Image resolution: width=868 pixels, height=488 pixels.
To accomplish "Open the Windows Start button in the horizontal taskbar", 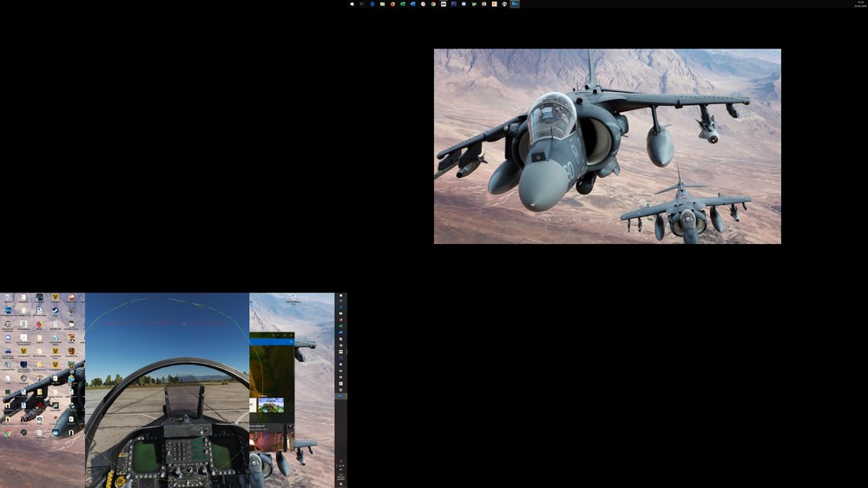I will [x=352, y=3].
